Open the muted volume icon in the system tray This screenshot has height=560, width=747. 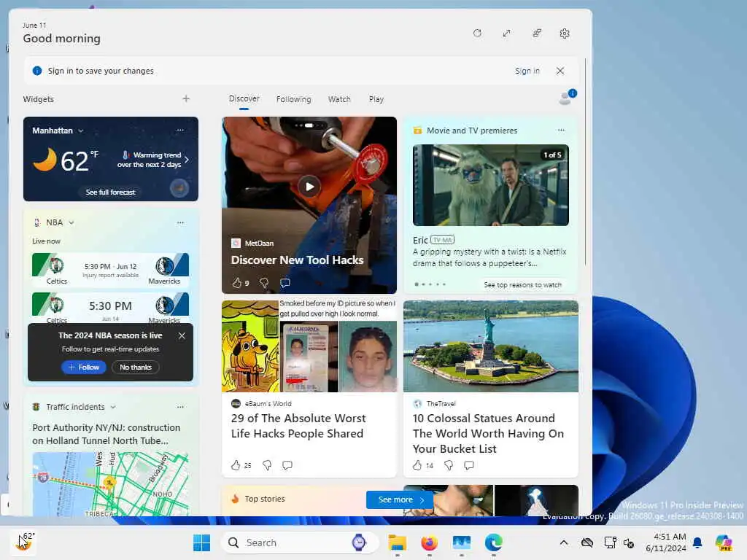tap(629, 542)
